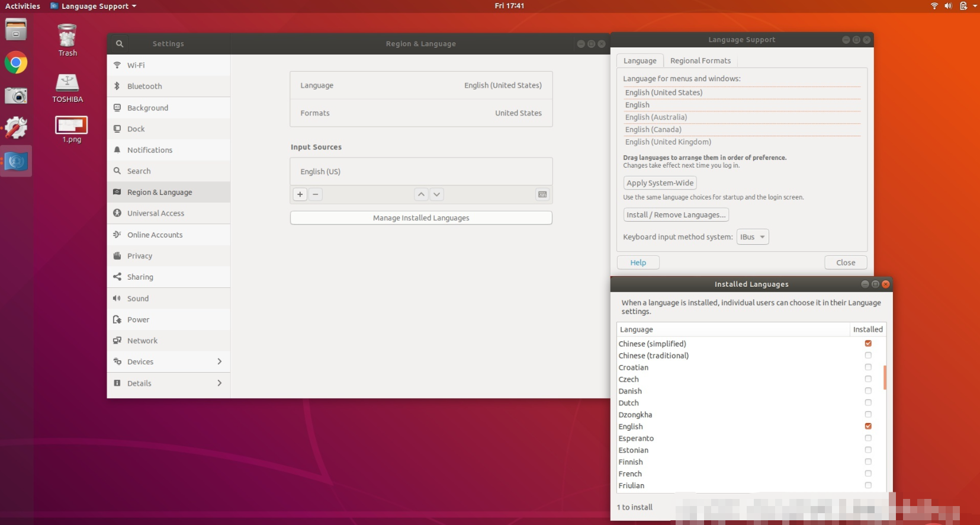
Task: Open Files manager from dock
Action: click(x=16, y=29)
